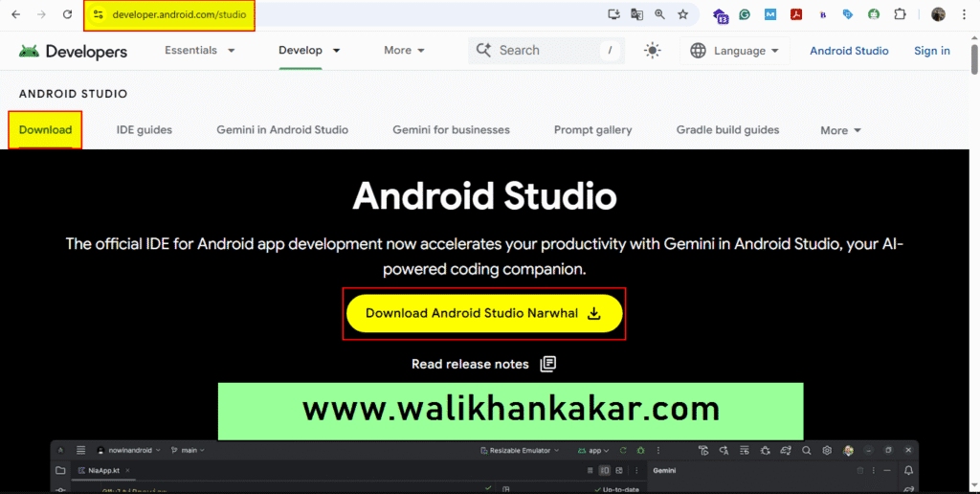Expand the Essentials menu
980x494 pixels.
[200, 50]
